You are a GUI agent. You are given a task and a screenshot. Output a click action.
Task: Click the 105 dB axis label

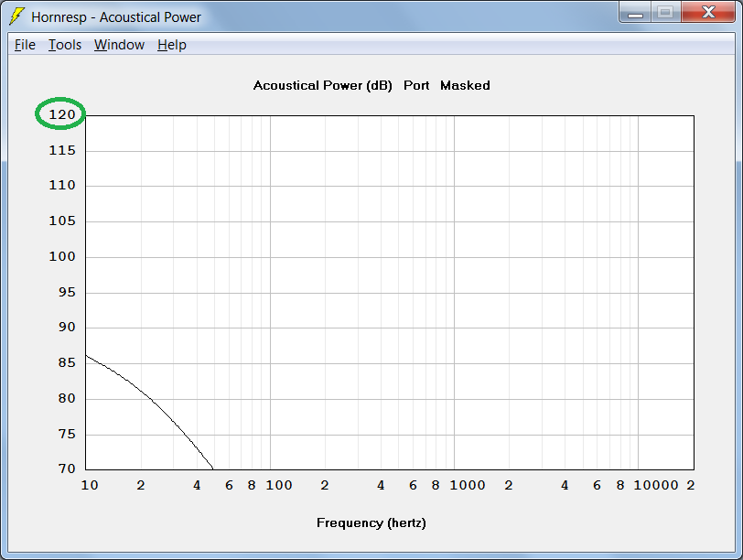point(62,221)
